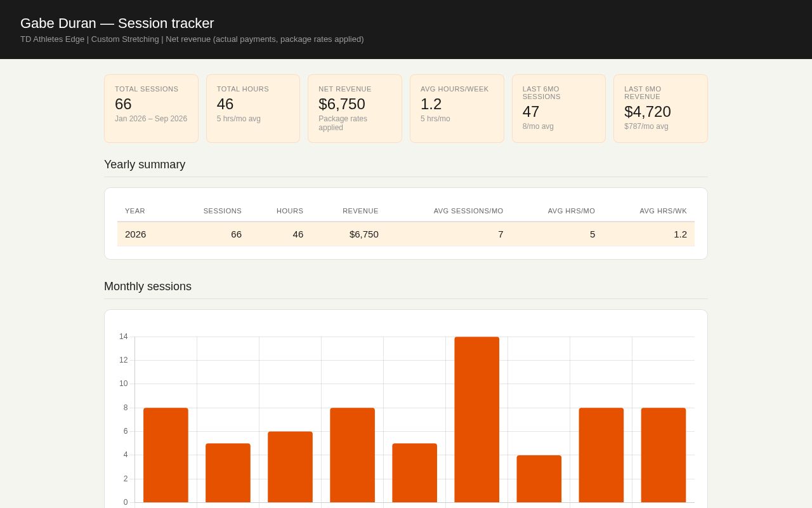Screen dimensions: 812x508
Task: Click the REVENUE column header
Action: point(360,211)
